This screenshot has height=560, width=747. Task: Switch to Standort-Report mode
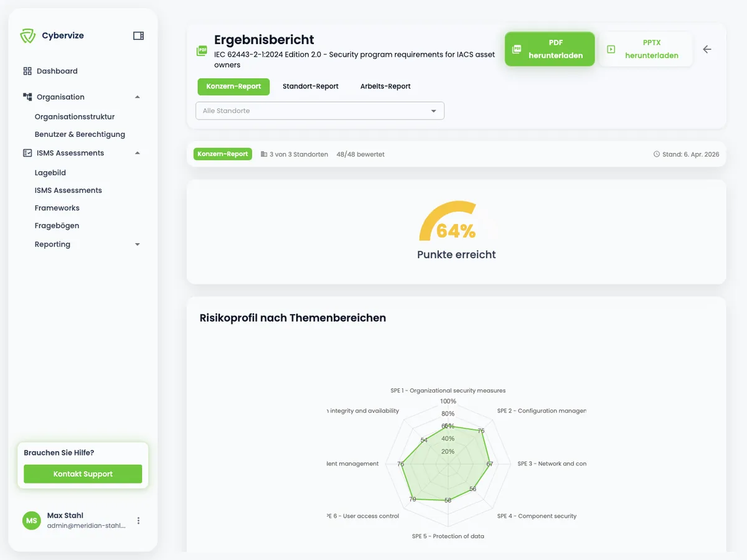click(x=311, y=86)
